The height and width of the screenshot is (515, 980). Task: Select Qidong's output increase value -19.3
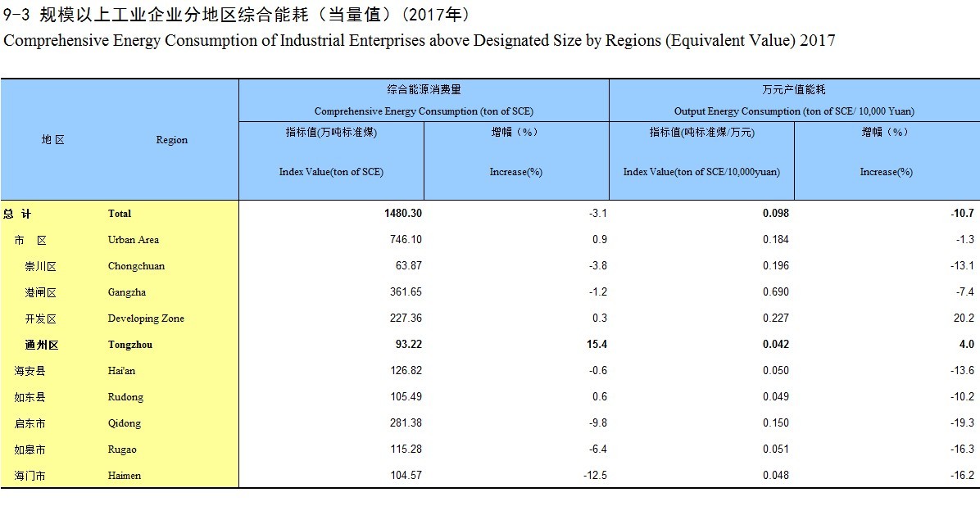(961, 423)
